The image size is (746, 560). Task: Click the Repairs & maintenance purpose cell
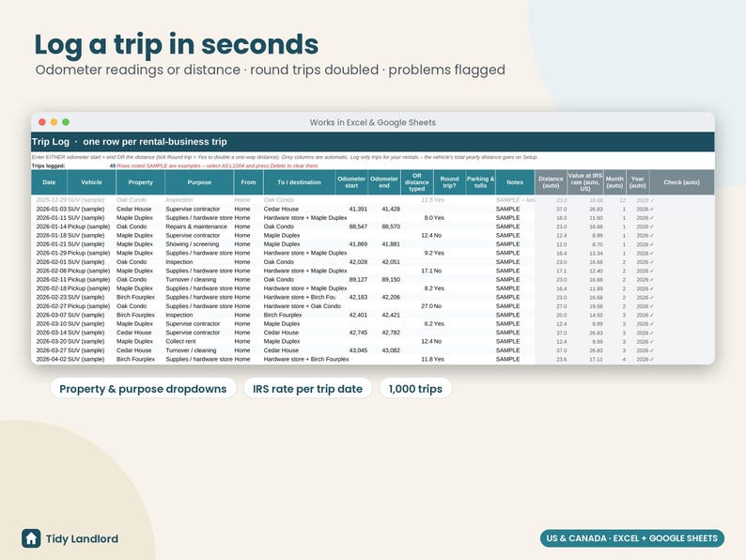pos(196,226)
